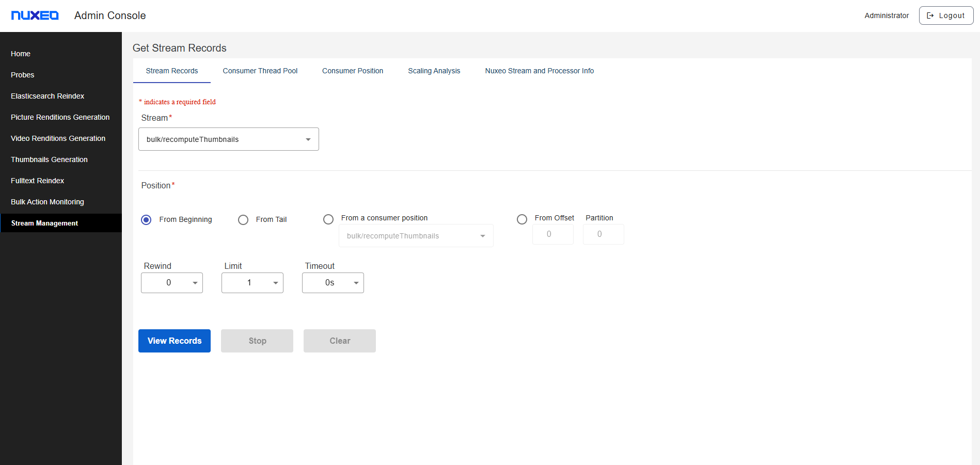The image size is (980, 465).
Task: Open the Consumer Position tab
Action: tap(353, 71)
